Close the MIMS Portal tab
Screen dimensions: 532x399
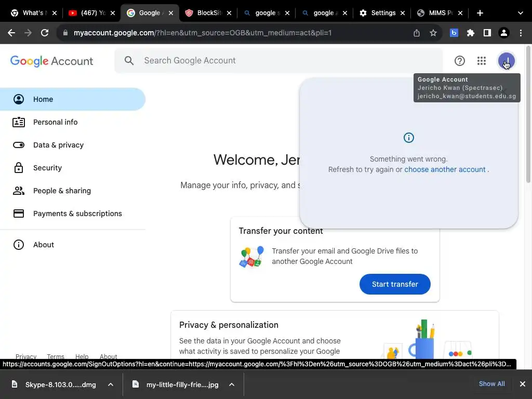(x=460, y=13)
